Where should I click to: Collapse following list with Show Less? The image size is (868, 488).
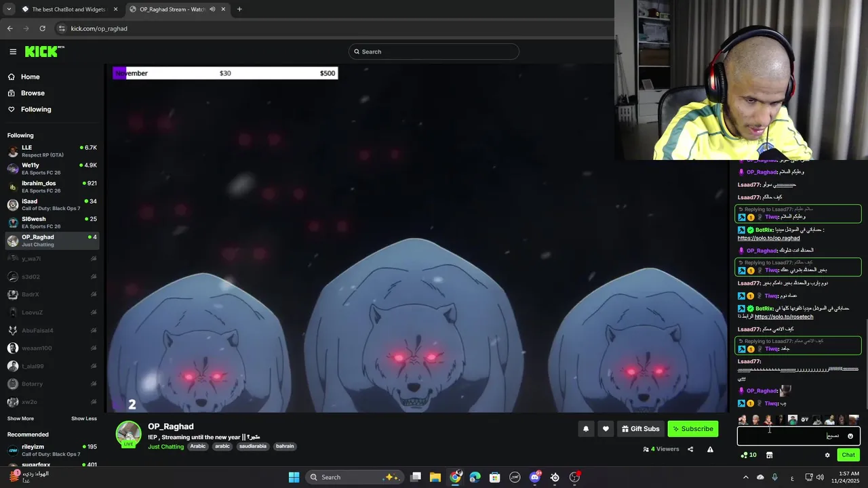[x=84, y=419]
